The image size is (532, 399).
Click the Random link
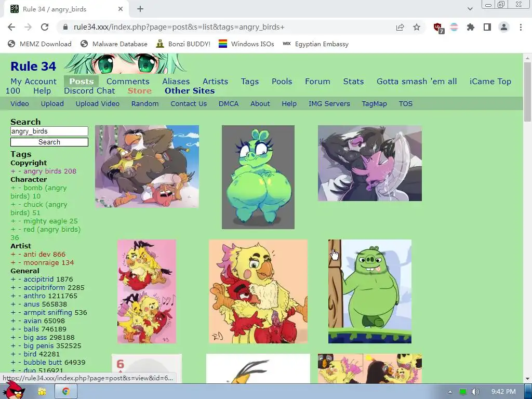click(145, 104)
